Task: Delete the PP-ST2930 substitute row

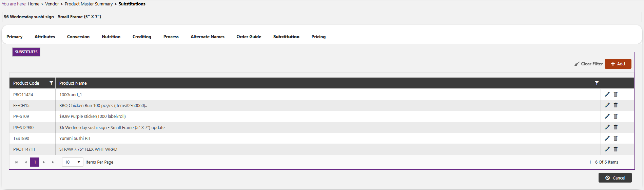Action: click(x=616, y=127)
